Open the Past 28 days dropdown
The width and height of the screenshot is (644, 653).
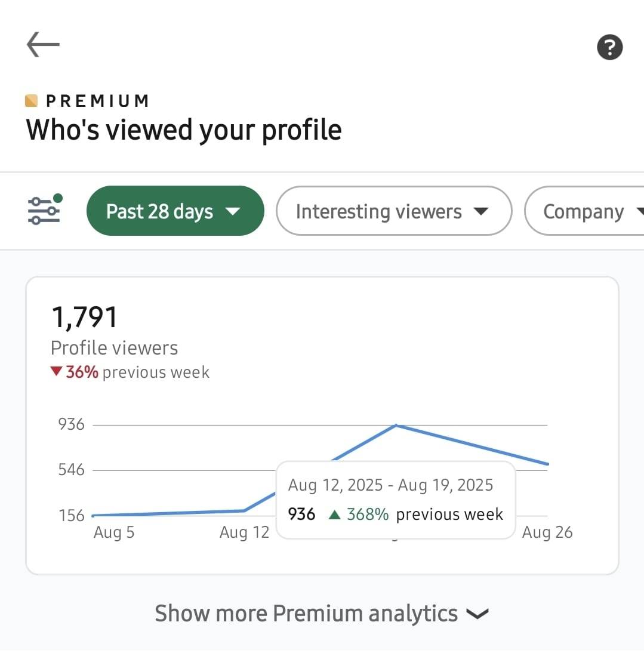175,211
